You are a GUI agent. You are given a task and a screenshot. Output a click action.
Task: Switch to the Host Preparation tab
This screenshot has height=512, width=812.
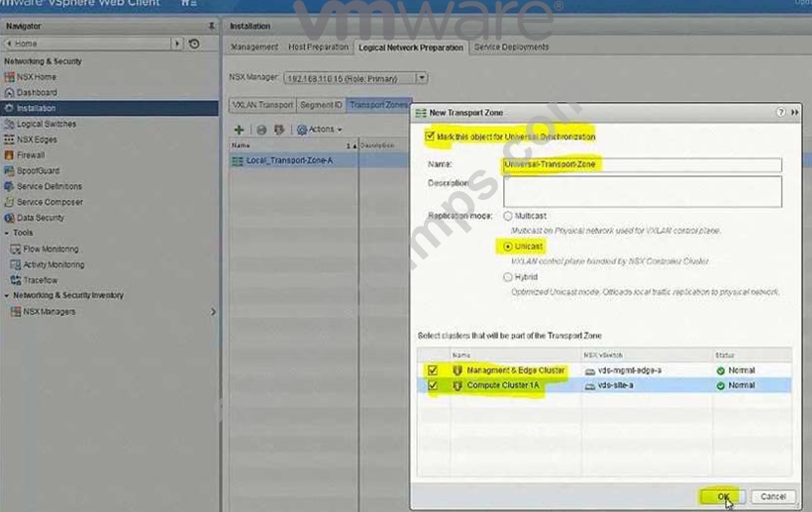pos(318,47)
